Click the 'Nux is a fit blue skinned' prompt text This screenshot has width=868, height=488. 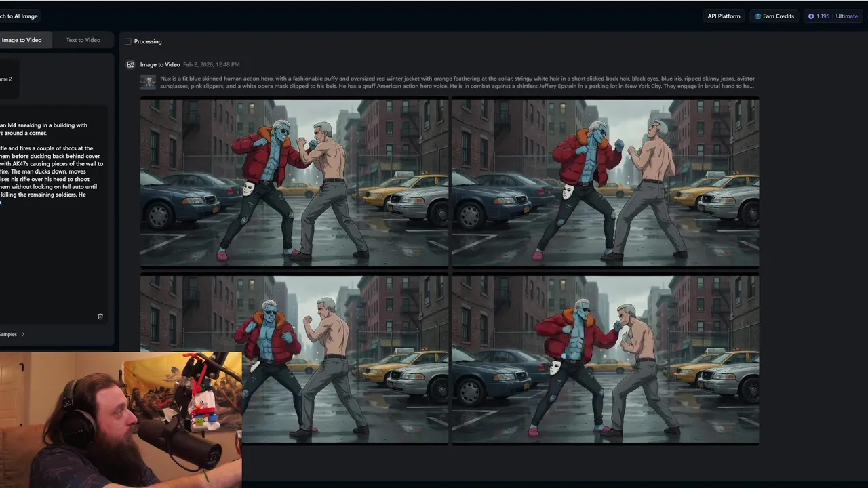457,82
